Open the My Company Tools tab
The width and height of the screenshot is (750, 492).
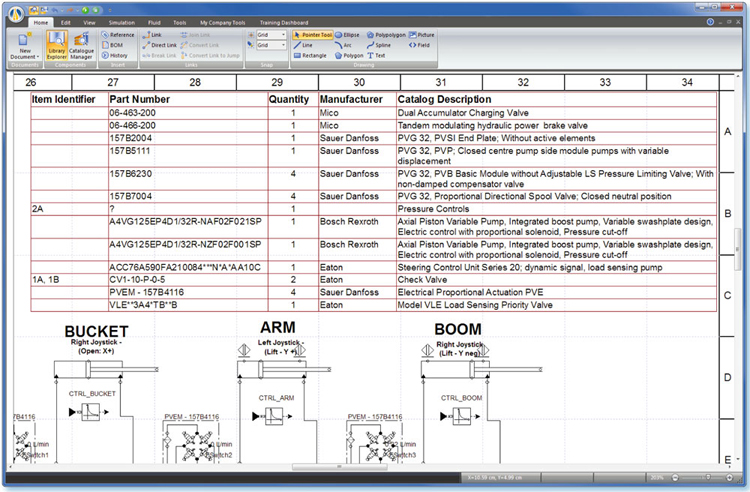(222, 22)
